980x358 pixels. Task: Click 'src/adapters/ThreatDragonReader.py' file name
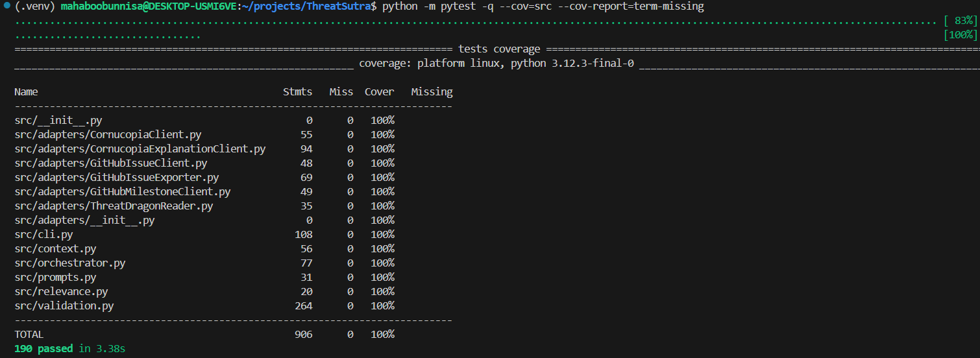click(114, 206)
